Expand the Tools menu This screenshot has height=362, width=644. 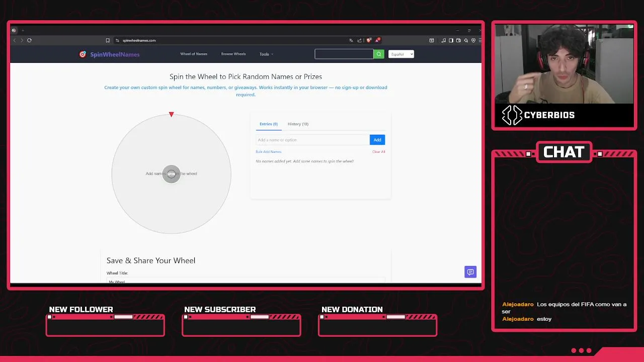(x=266, y=54)
